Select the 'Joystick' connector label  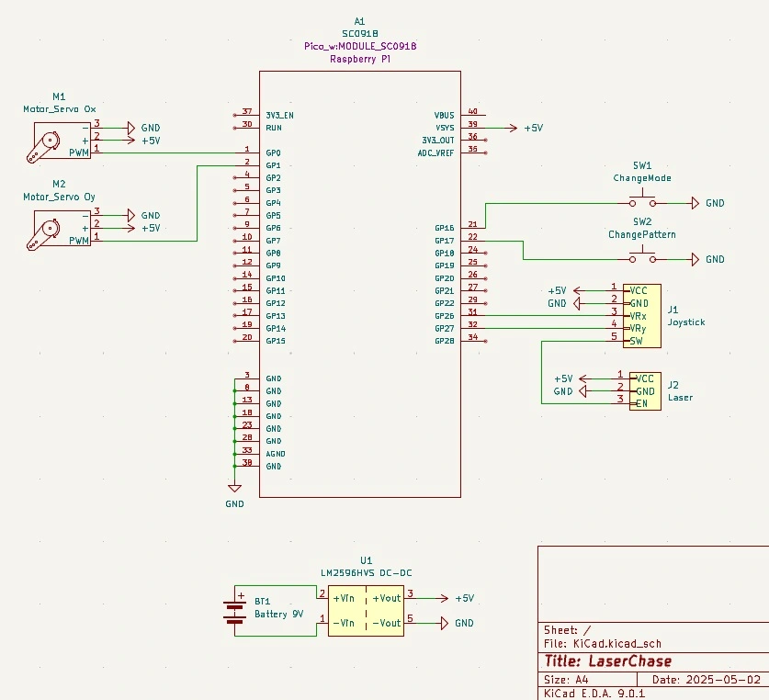[x=686, y=322]
